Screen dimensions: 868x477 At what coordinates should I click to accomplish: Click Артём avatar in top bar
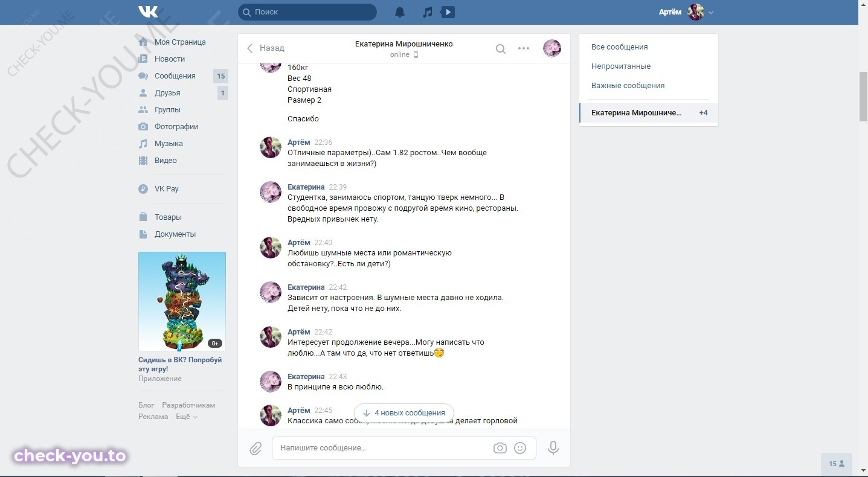click(696, 12)
